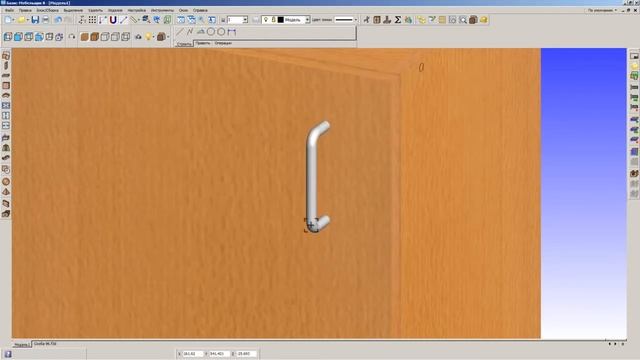Select the line drawing tool in the drawing panel

pos(180,31)
